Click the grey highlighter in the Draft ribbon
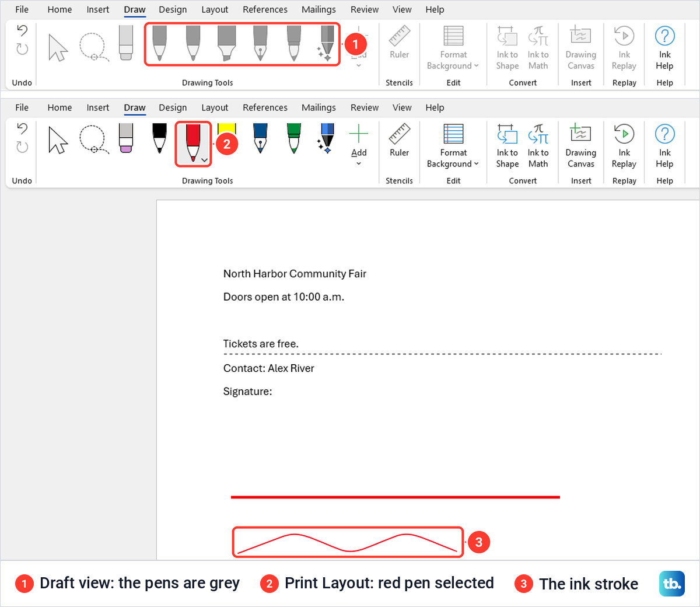The height and width of the screenshot is (607, 700). 226,43
